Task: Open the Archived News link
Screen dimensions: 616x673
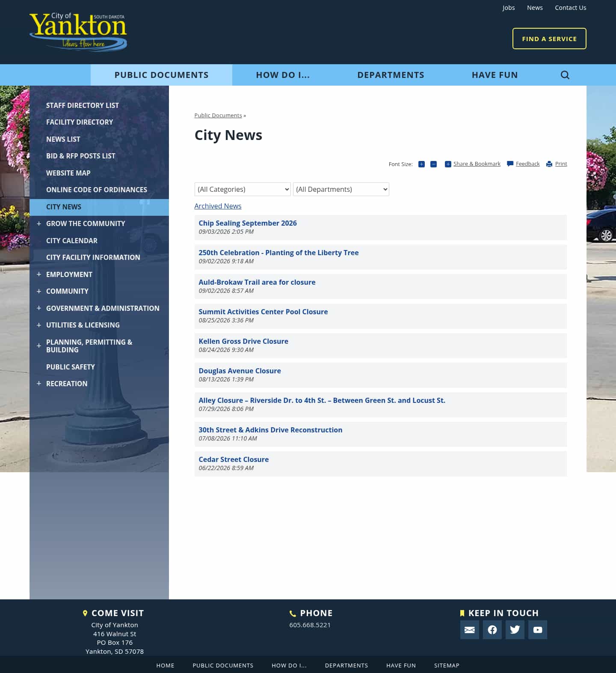Action: (218, 206)
